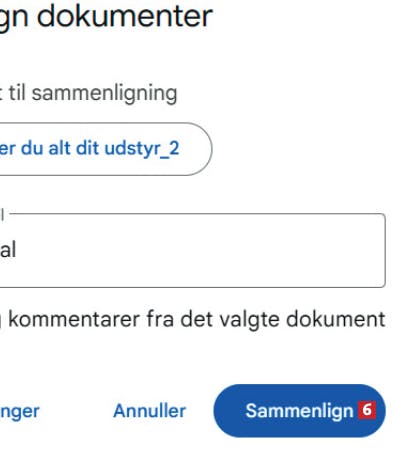The image size is (395, 453).
Task: Focus the text input field containing 'al'
Action: point(192,250)
